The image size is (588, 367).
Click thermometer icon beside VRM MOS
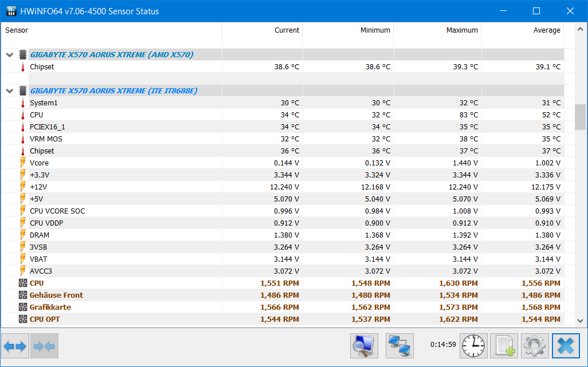click(23, 139)
